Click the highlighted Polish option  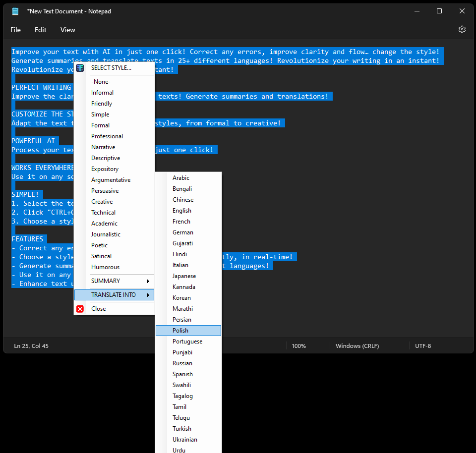(x=188, y=331)
